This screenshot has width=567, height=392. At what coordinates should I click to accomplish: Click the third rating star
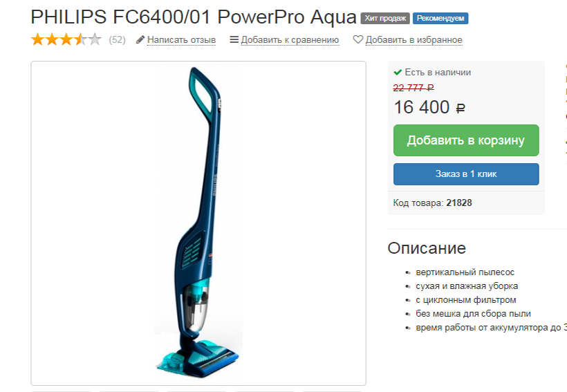pos(66,39)
